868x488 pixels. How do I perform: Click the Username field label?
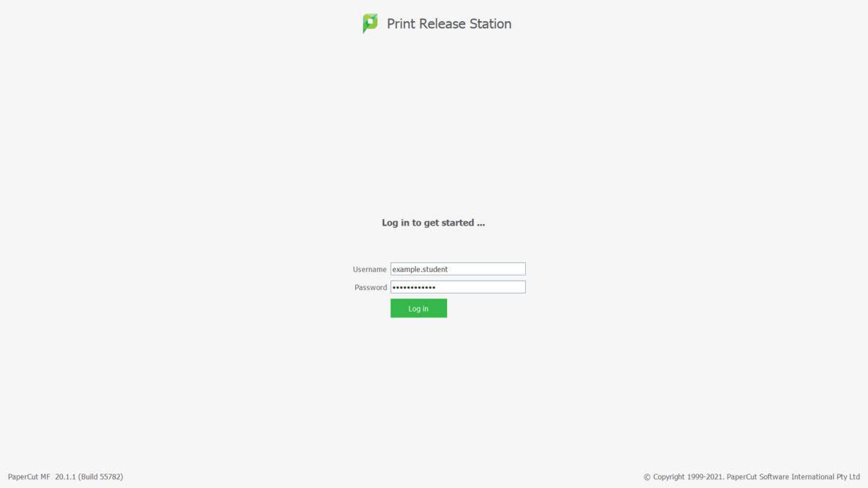[370, 269]
